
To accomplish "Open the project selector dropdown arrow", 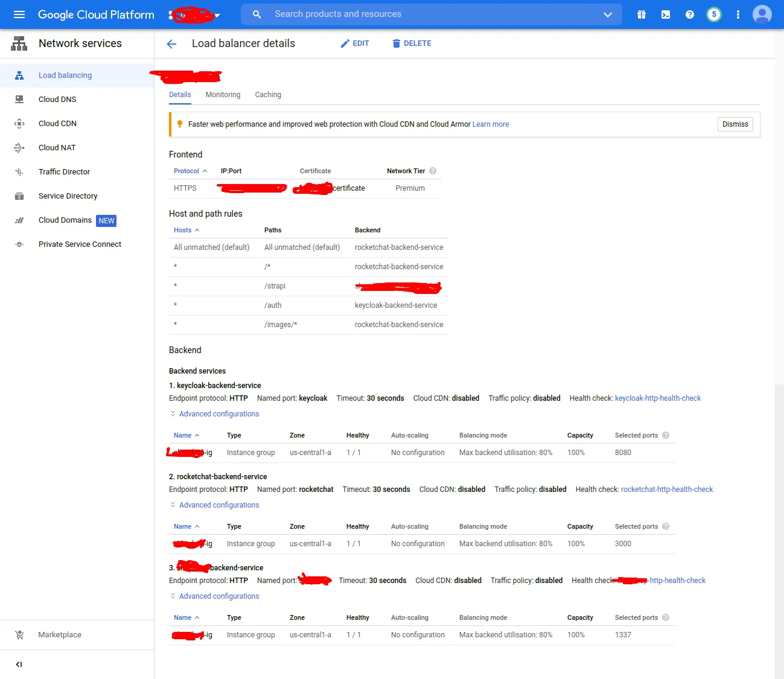I will coord(217,15).
